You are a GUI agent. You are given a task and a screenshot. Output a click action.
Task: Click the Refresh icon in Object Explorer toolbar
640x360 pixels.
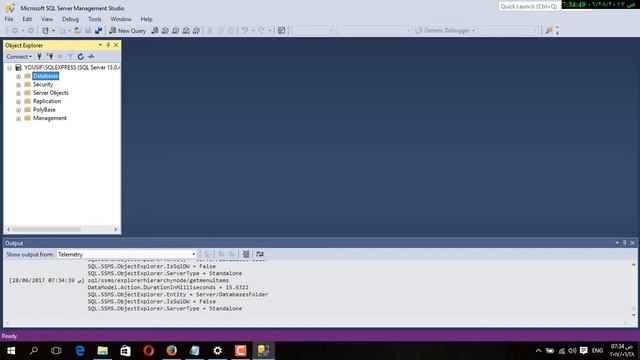81,56
